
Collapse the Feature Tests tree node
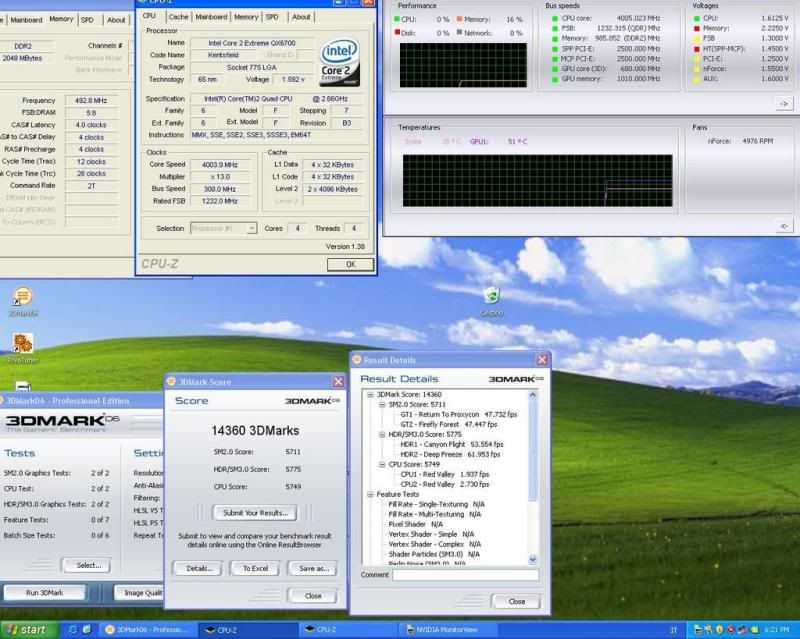(370, 495)
